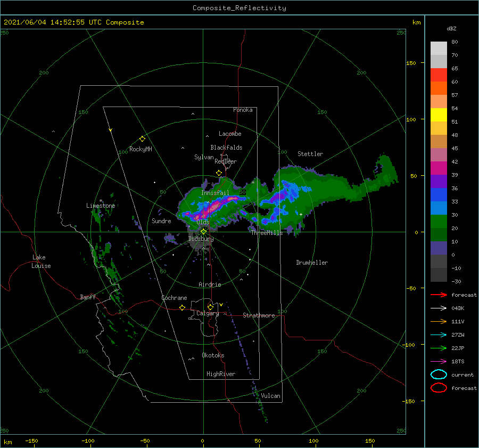Click the Lake Louise label
The image size is (479, 448).
coord(41,262)
